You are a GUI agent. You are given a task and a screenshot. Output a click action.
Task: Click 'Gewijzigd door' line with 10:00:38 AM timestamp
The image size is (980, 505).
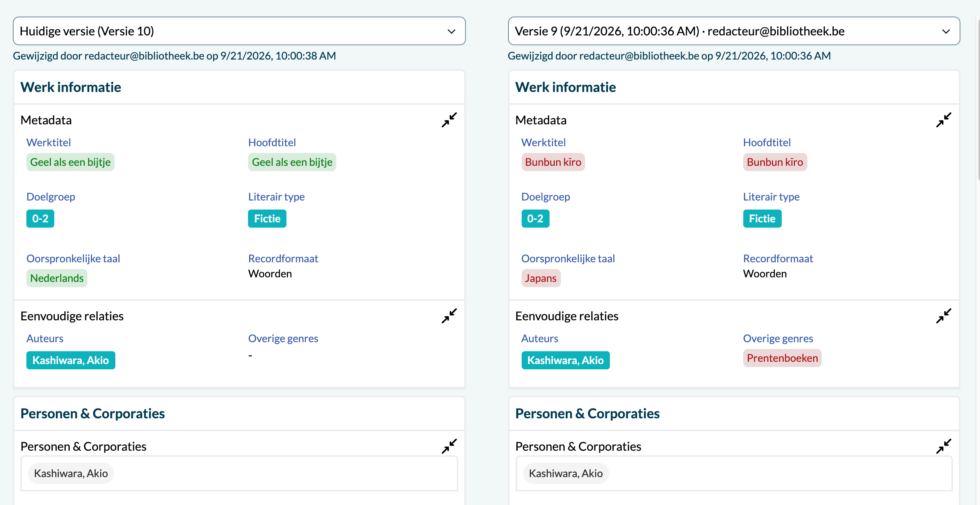point(174,56)
